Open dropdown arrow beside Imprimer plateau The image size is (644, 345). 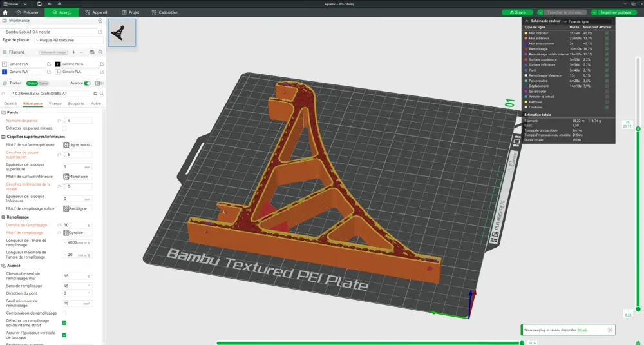pyautogui.click(x=594, y=12)
